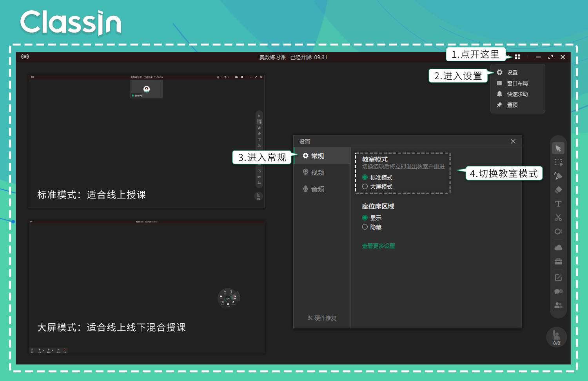Click the 标准模式 preview thumbnail

147,141
